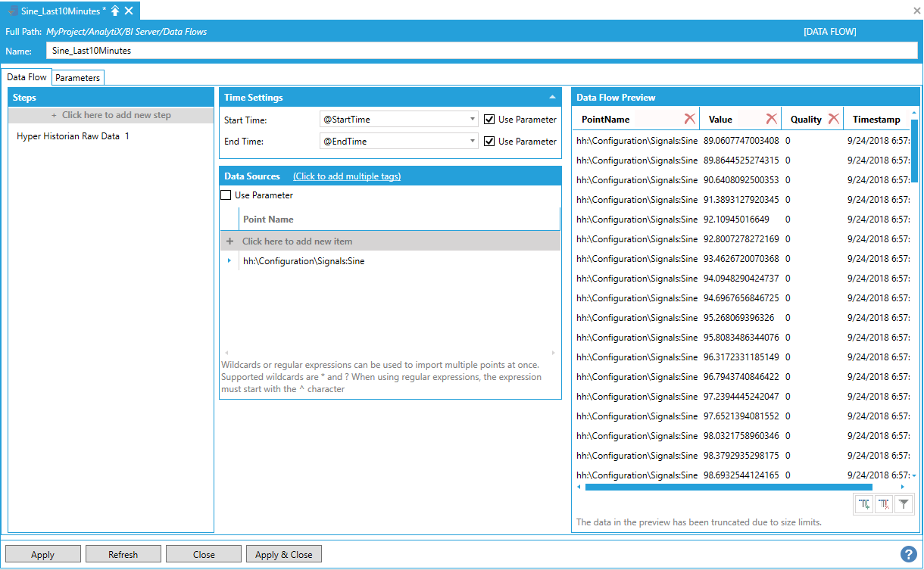Click the horizontal scrollbar in Data Flow Preview
Viewport: 924px width, 570px height.
click(x=728, y=487)
